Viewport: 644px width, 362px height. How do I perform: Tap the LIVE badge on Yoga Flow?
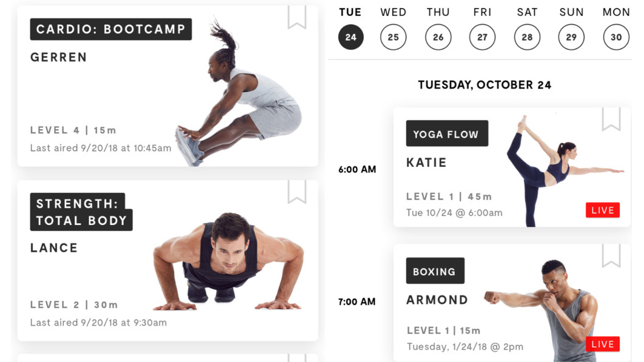[x=603, y=210]
